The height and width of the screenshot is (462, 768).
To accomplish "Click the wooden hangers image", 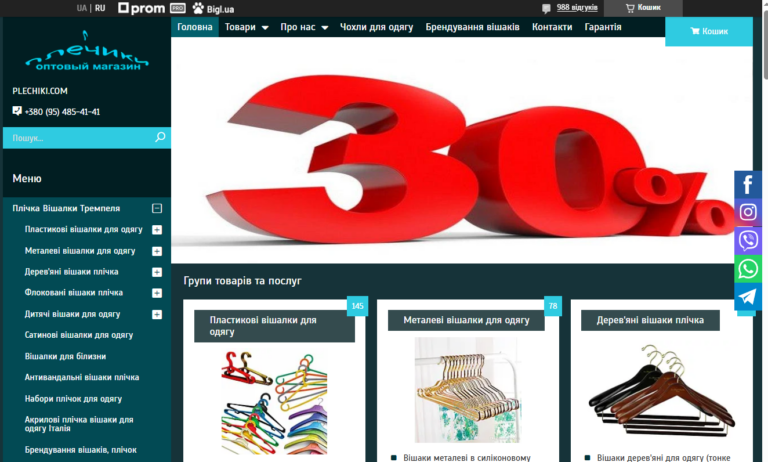I will (x=661, y=390).
